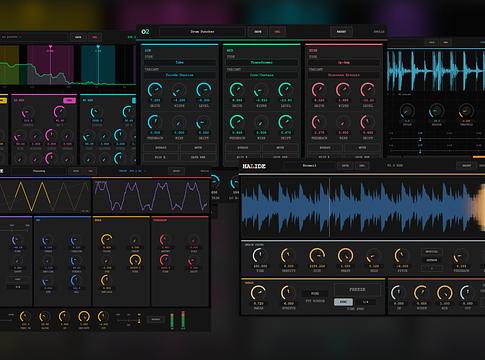
Task: Click RESET in the O2 window header
Action: click(x=341, y=32)
